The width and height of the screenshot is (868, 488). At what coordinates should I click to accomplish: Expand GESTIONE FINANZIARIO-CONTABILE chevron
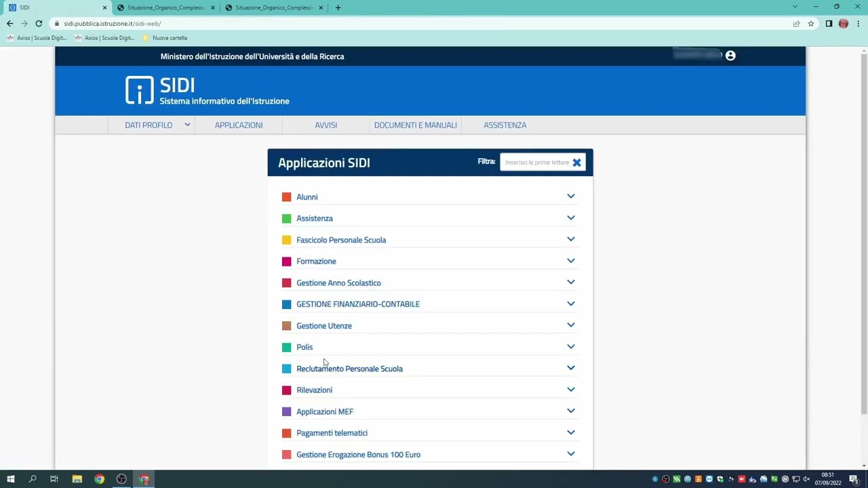pyautogui.click(x=571, y=304)
